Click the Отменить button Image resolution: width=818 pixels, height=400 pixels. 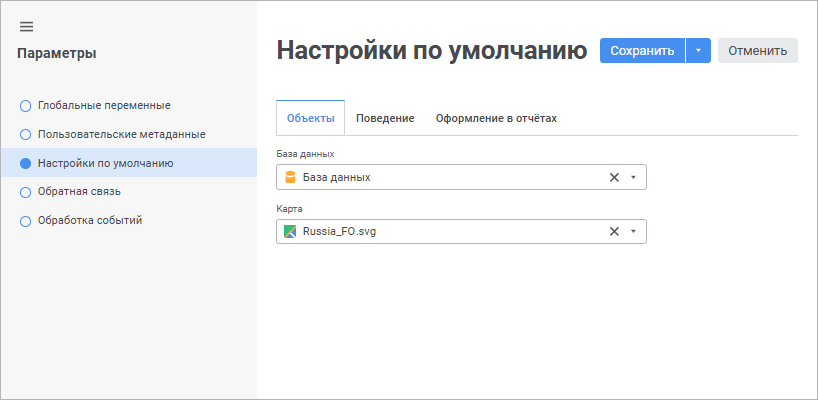pos(757,51)
